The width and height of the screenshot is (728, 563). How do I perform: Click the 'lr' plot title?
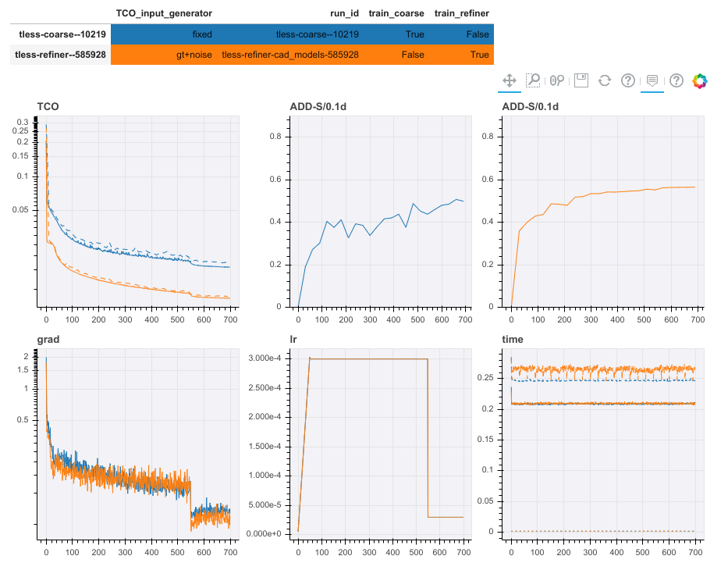tap(293, 340)
